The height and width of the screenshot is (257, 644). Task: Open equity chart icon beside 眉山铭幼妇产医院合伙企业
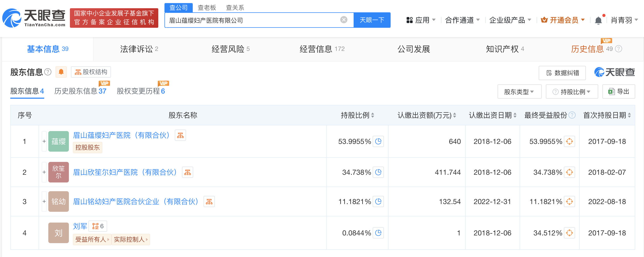click(x=209, y=202)
